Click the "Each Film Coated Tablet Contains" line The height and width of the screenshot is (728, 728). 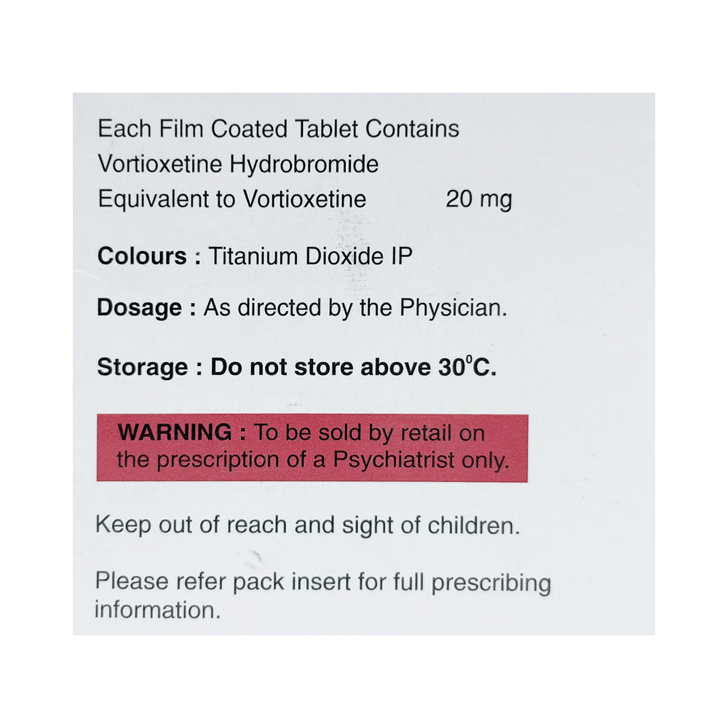pos(278,130)
